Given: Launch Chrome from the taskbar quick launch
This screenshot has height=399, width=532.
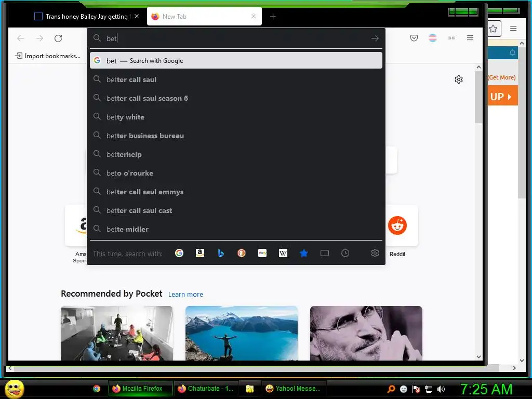Looking at the screenshot, I should tap(97, 389).
